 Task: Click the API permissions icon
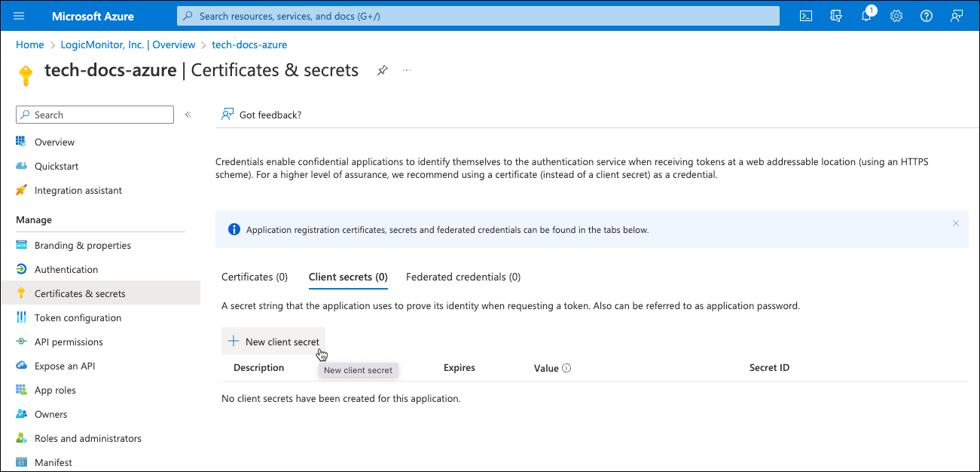pyautogui.click(x=21, y=342)
